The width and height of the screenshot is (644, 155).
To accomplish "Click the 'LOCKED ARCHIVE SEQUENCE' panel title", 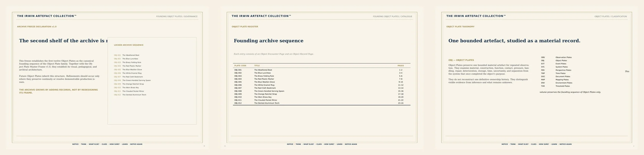I will [129, 45].
